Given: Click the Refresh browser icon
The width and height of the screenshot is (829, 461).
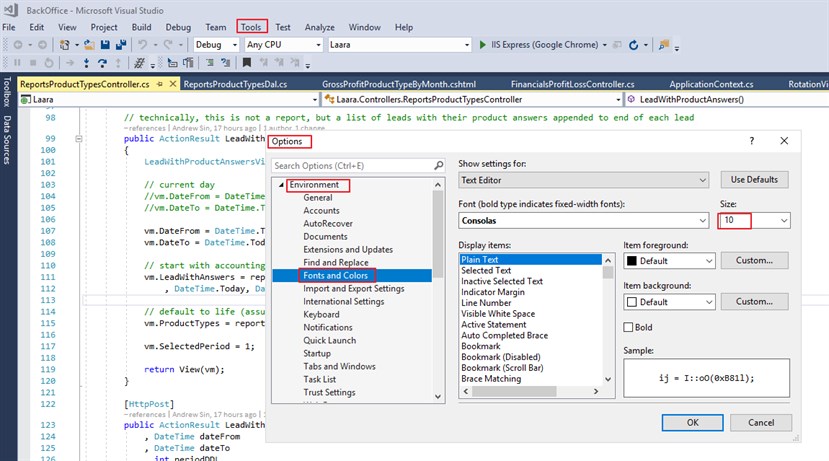Looking at the screenshot, I should (633, 45).
